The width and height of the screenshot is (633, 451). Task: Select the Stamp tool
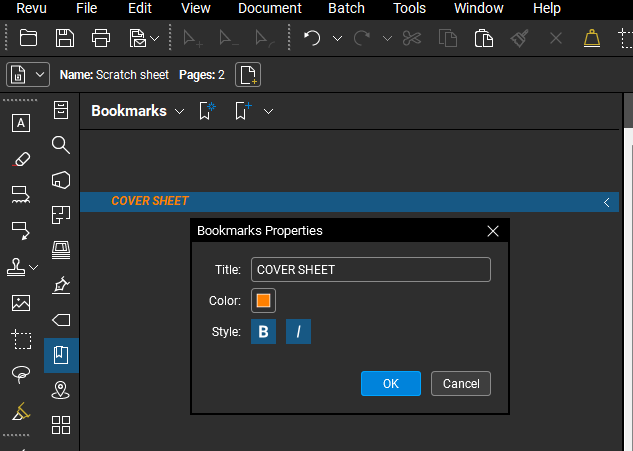[16, 267]
